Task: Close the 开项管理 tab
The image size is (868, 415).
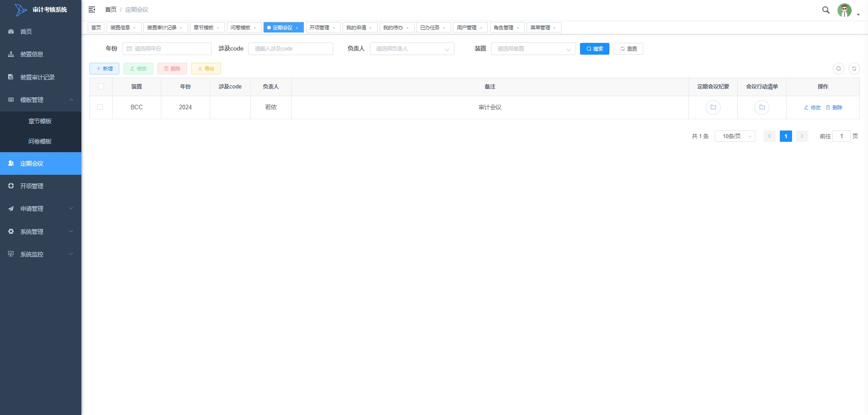Action: click(334, 28)
